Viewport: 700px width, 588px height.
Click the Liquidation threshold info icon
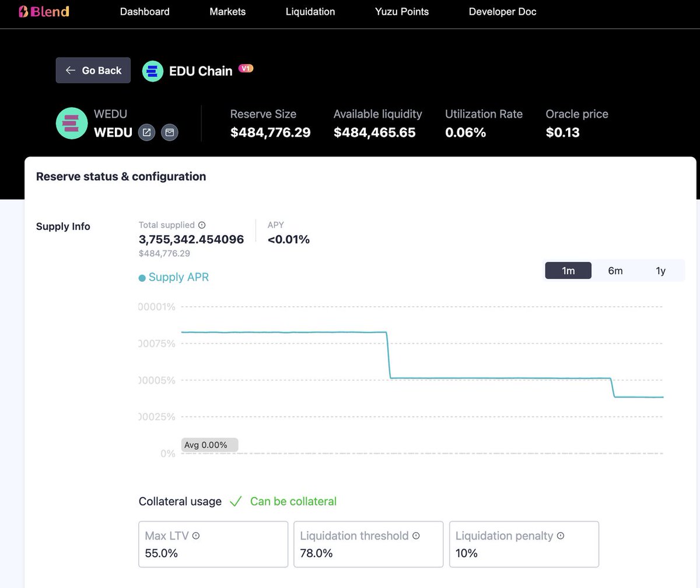pos(416,535)
